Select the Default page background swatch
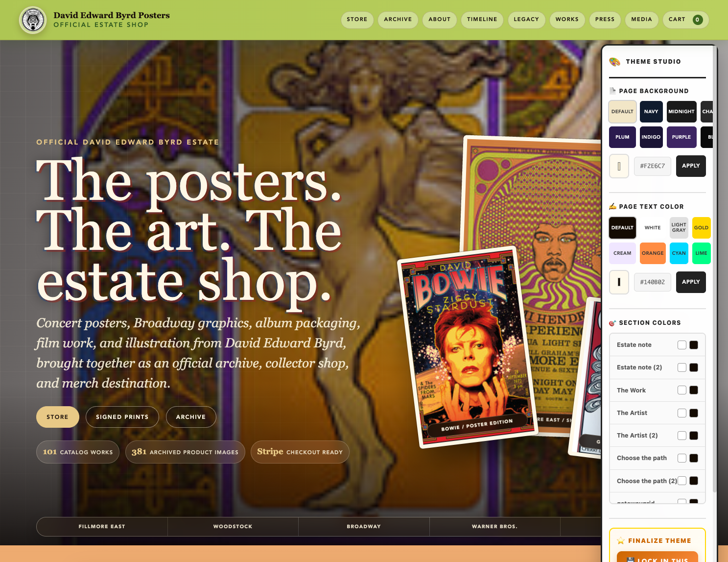The width and height of the screenshot is (728, 562). click(622, 112)
